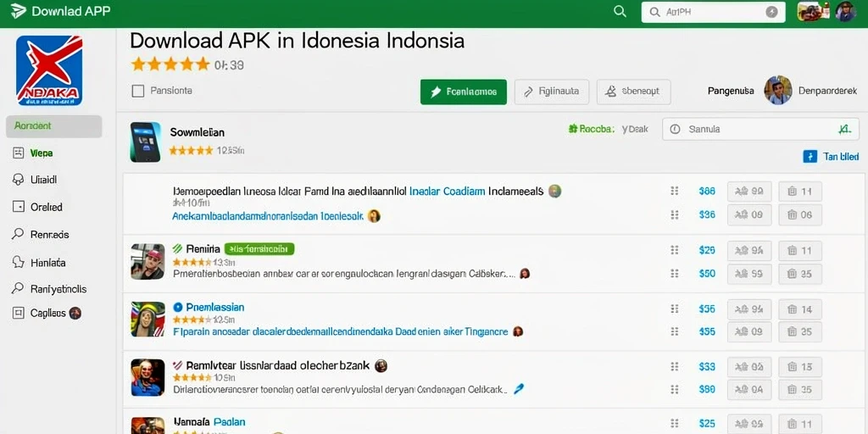Click the grip dots icon beside $36
The image size is (868, 434).
coord(674,214)
